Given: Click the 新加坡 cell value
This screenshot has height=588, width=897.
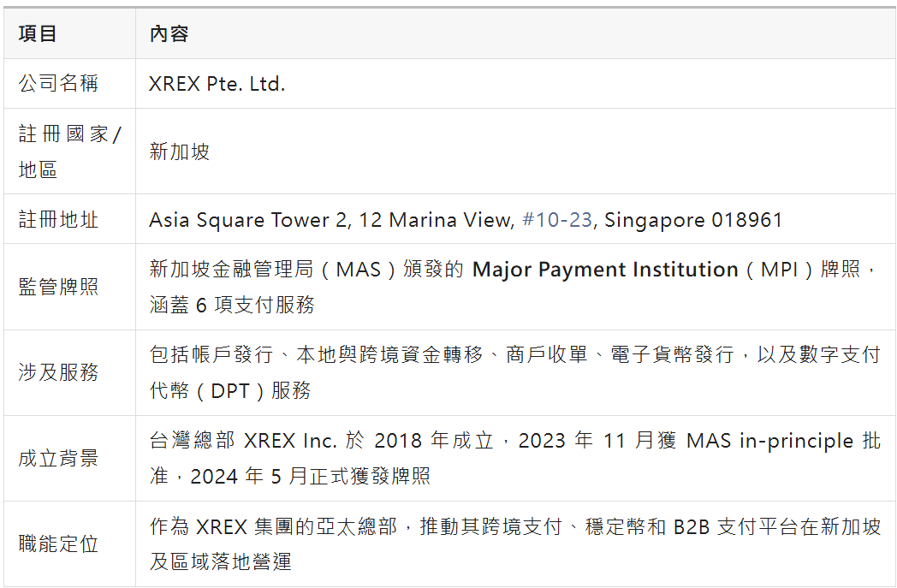Looking at the screenshot, I should [180, 151].
